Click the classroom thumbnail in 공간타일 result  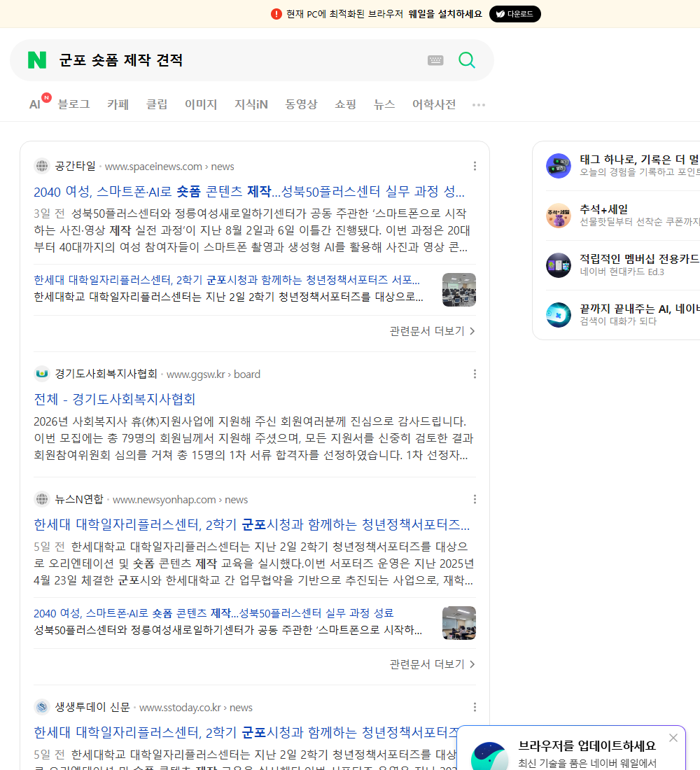tap(458, 290)
